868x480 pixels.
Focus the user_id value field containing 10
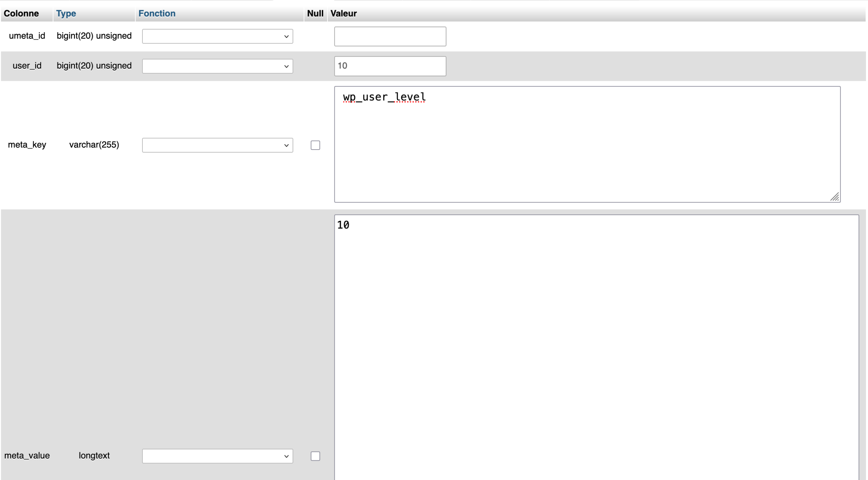[390, 66]
